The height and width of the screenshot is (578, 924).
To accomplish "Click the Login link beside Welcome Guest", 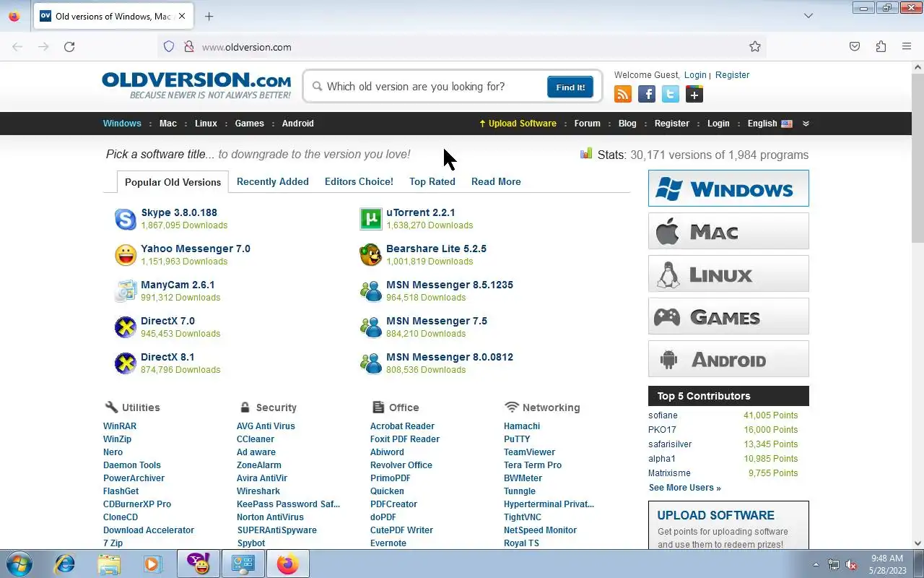I will click(x=695, y=75).
